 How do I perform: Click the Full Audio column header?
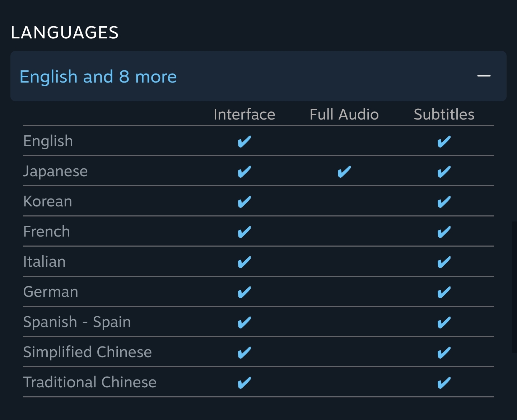(x=344, y=115)
